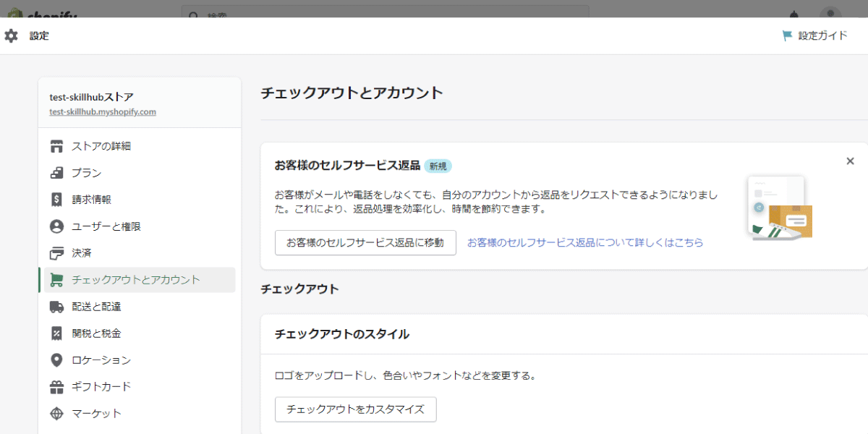Click the location pin icon

point(56,360)
